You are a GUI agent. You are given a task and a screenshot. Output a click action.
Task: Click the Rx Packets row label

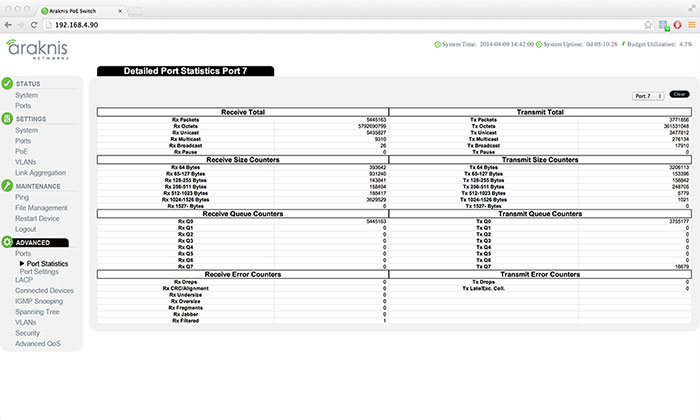pos(185,120)
